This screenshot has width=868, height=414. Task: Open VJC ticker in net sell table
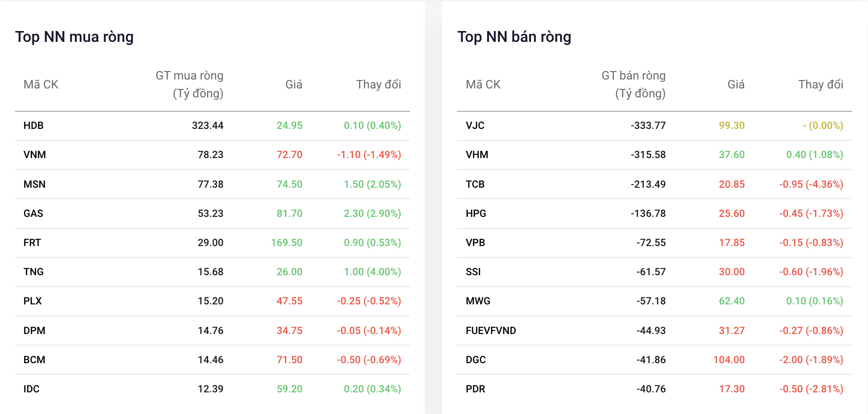click(x=475, y=126)
